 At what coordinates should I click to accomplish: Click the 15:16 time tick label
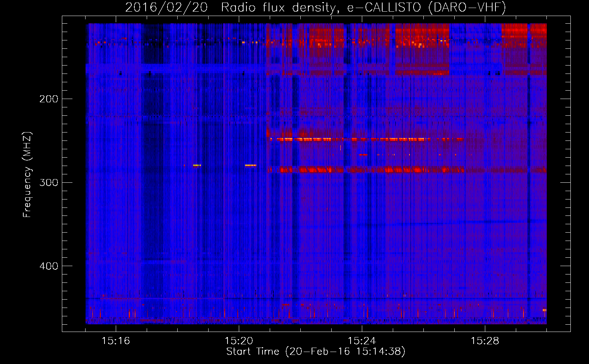116,341
